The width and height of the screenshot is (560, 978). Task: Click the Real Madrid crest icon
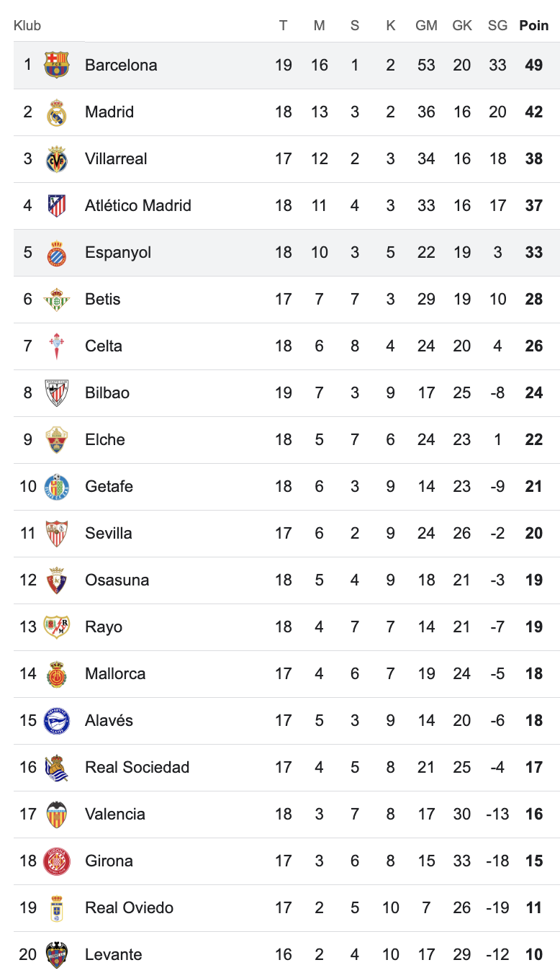[x=57, y=112]
